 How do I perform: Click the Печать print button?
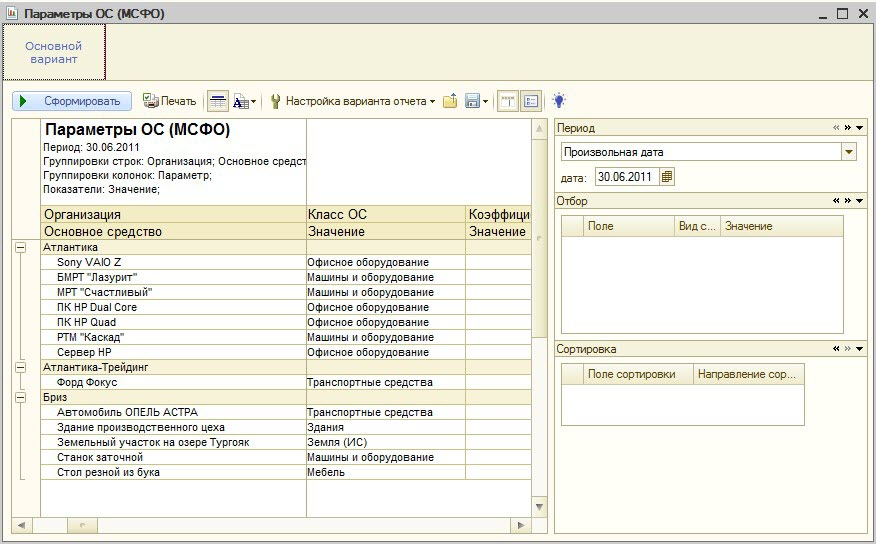[x=169, y=101]
